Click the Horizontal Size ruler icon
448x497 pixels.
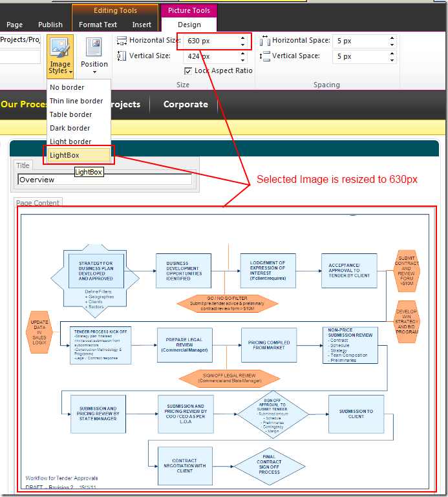pos(122,41)
